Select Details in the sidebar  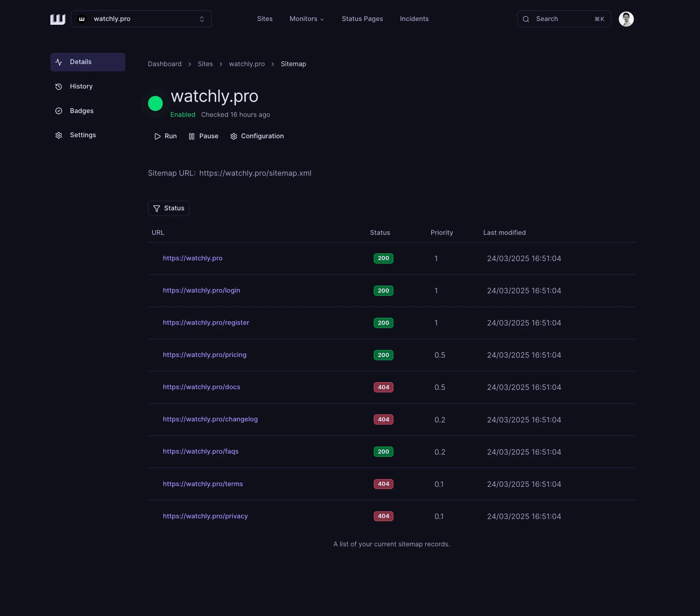click(87, 62)
